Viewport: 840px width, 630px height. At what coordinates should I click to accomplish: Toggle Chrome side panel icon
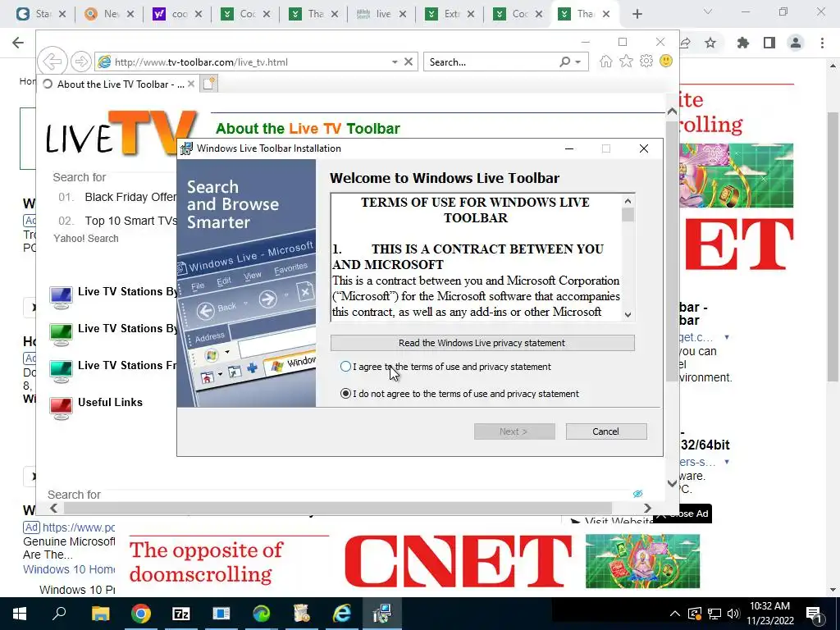(769, 43)
